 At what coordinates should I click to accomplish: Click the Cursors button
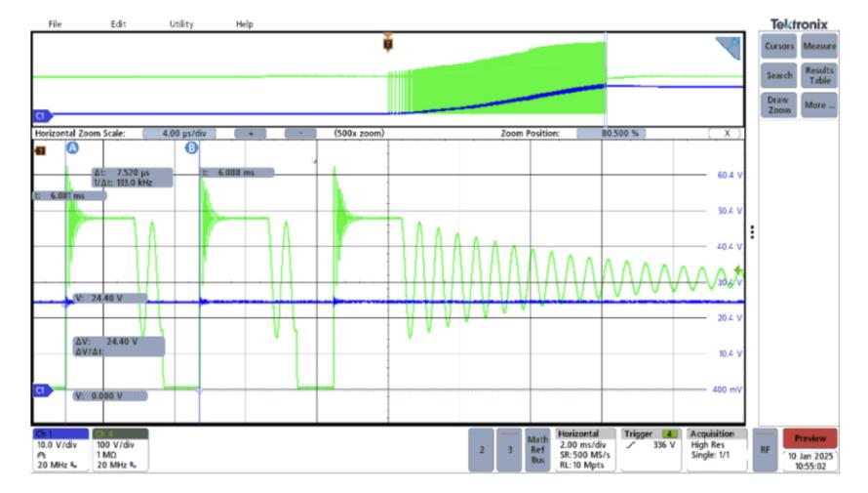click(779, 46)
